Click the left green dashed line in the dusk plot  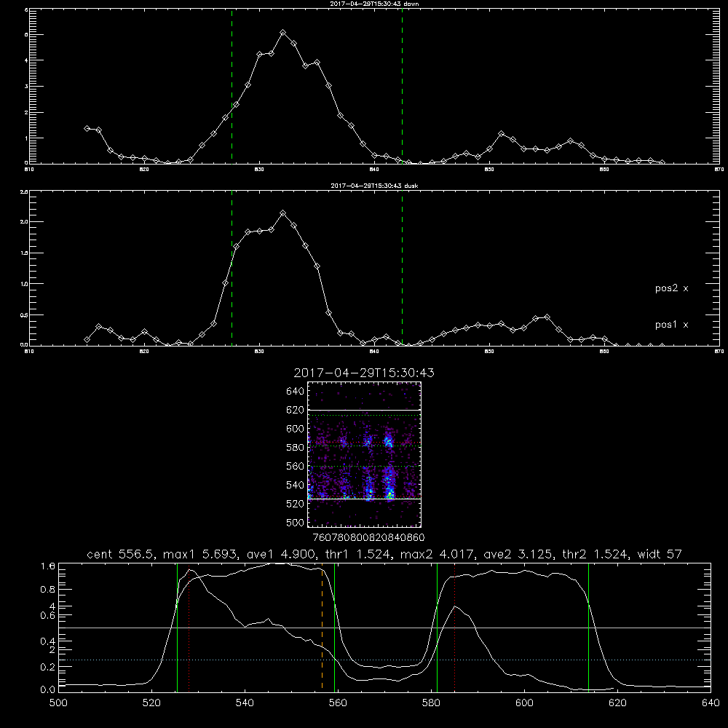tap(232, 268)
